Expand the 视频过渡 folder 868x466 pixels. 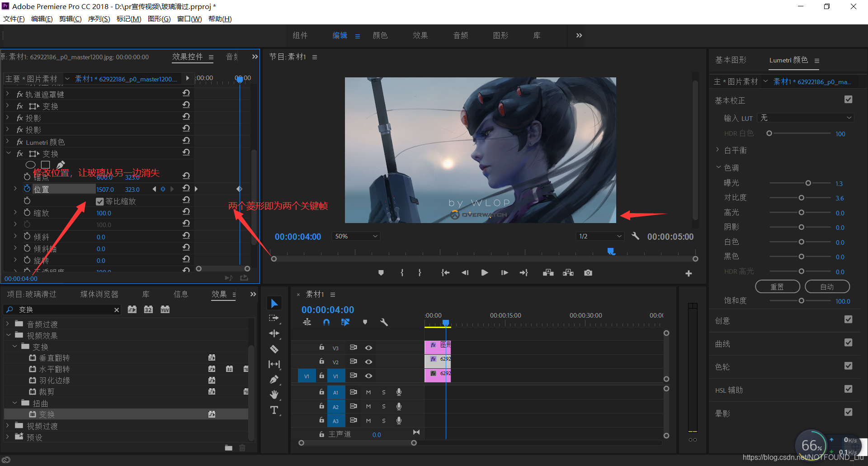(8, 426)
